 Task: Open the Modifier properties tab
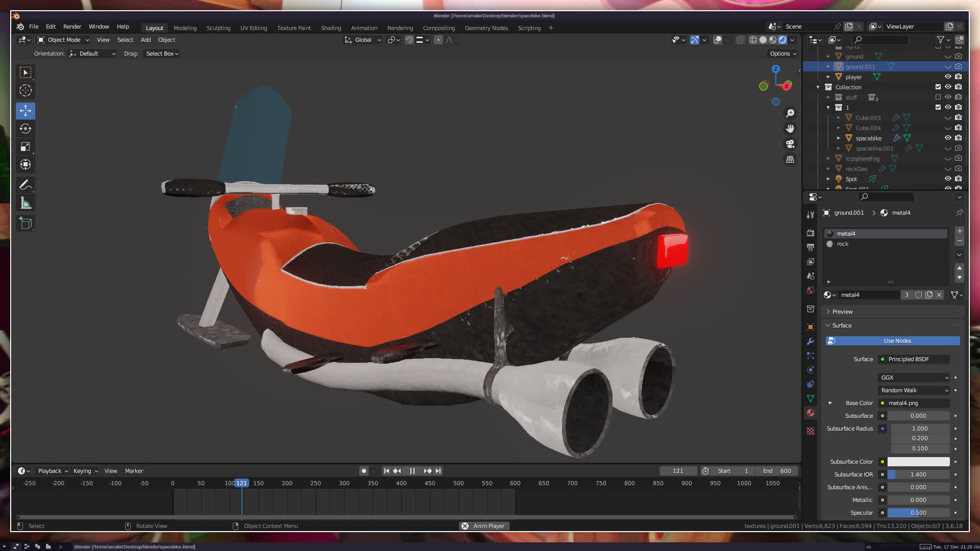[x=811, y=341]
